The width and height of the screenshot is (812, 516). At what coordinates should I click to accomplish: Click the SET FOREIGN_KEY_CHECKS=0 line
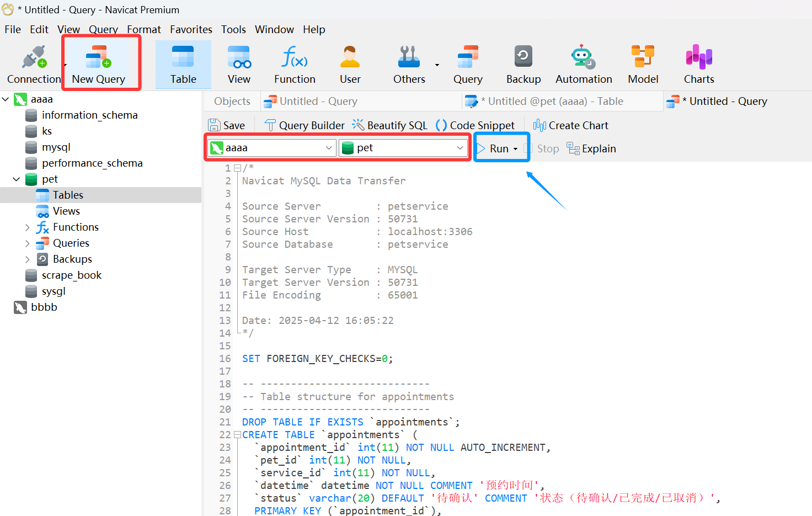point(317,359)
